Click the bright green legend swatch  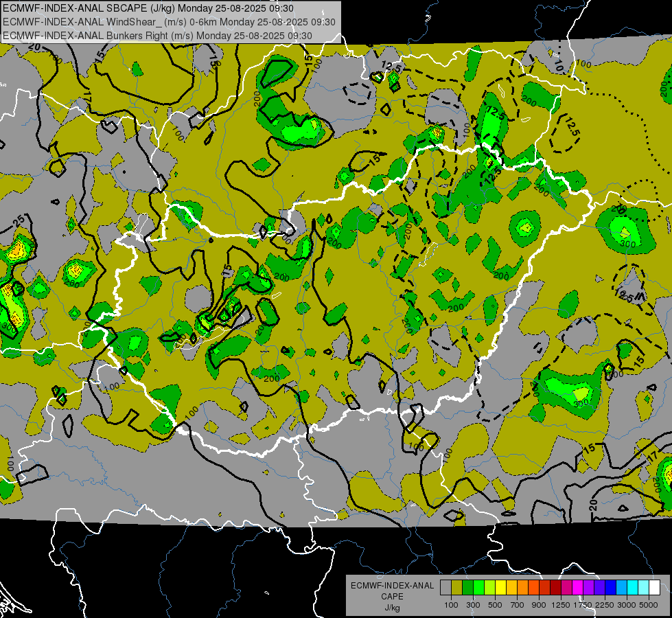point(478,588)
